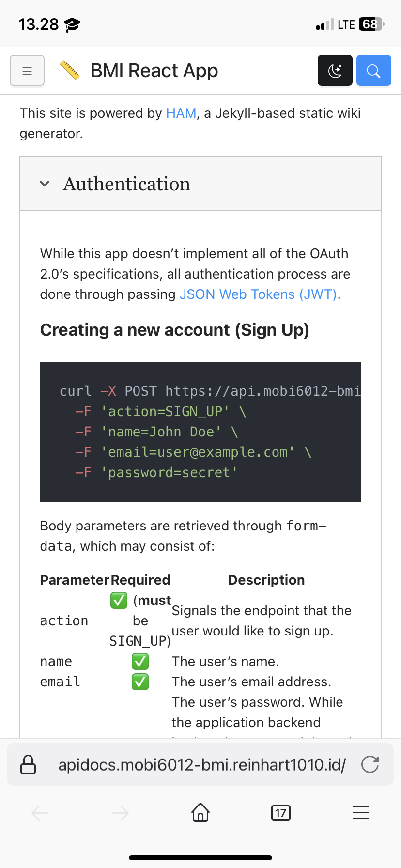The height and width of the screenshot is (868, 401).
Task: Follow the JSON Web Tokens (JWT) link
Action: 258,294
